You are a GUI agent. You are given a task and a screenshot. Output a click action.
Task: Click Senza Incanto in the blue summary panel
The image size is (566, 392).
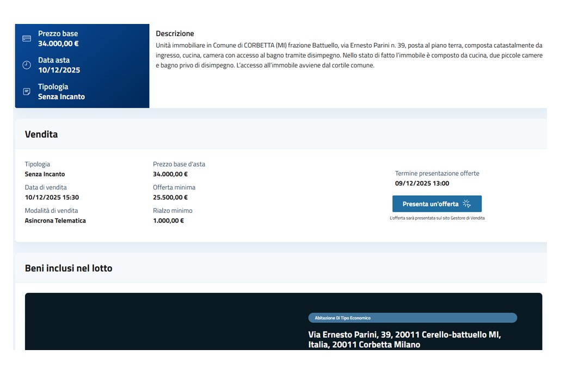(61, 97)
